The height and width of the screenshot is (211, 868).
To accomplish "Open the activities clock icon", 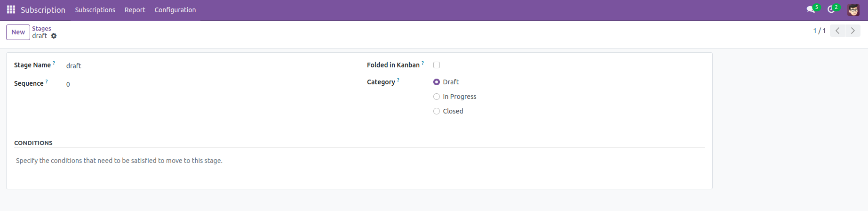I will [831, 9].
